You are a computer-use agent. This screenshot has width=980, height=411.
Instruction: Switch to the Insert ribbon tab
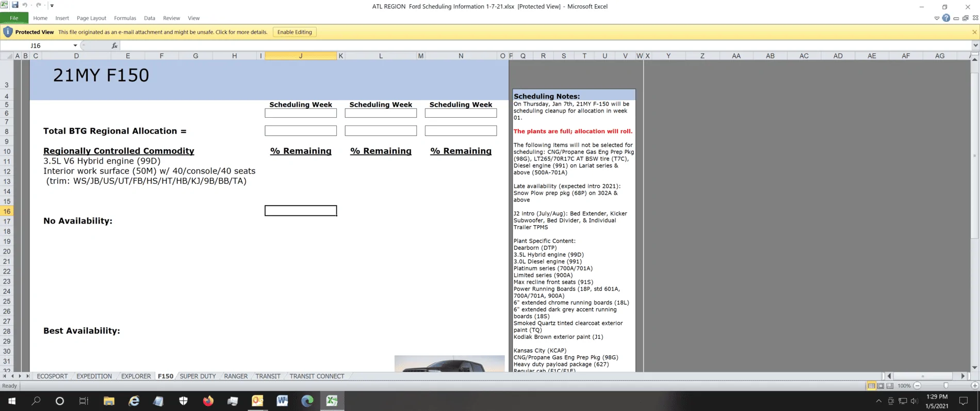click(62, 18)
